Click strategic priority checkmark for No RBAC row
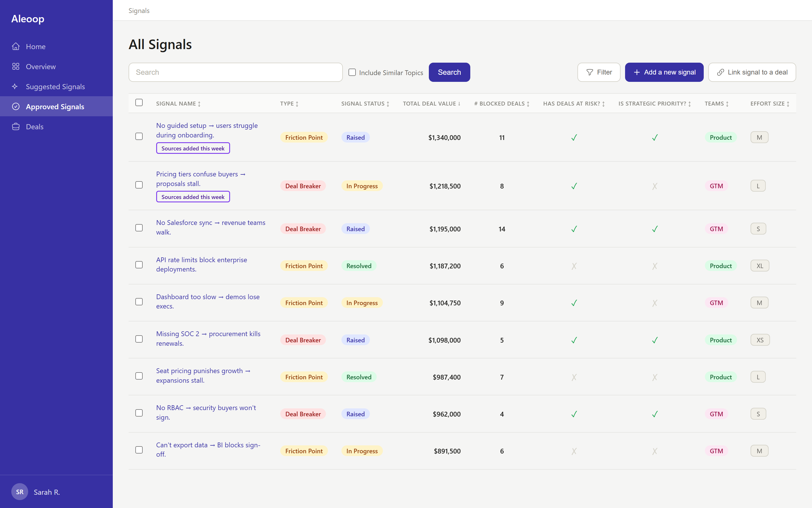 coord(655,414)
